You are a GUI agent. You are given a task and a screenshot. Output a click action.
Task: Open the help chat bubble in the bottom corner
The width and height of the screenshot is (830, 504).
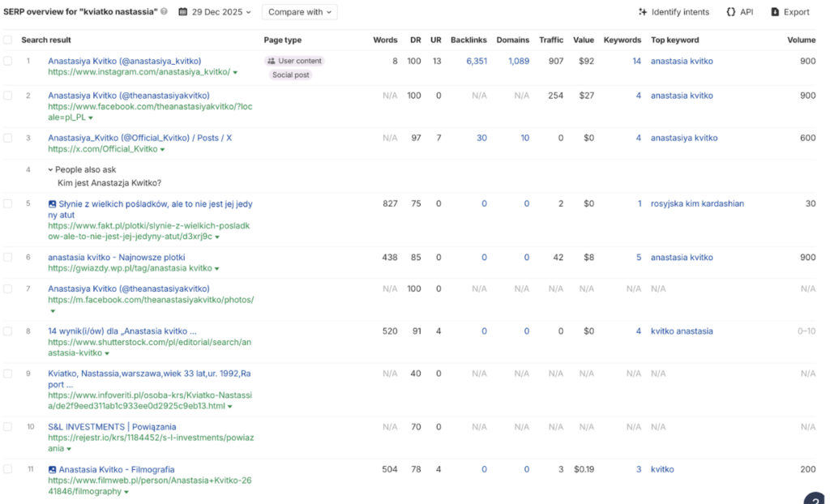tap(816, 498)
